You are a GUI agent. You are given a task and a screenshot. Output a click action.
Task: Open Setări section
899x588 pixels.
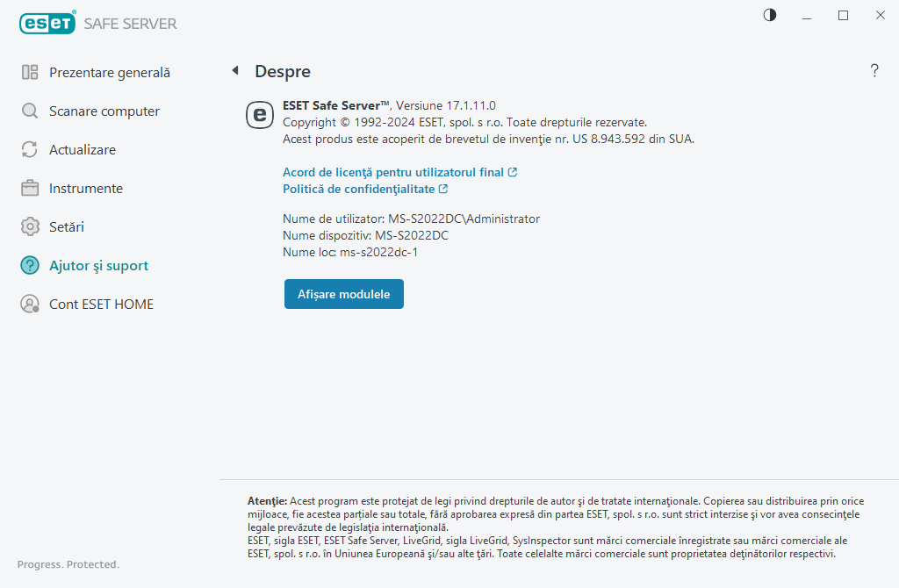[67, 227]
